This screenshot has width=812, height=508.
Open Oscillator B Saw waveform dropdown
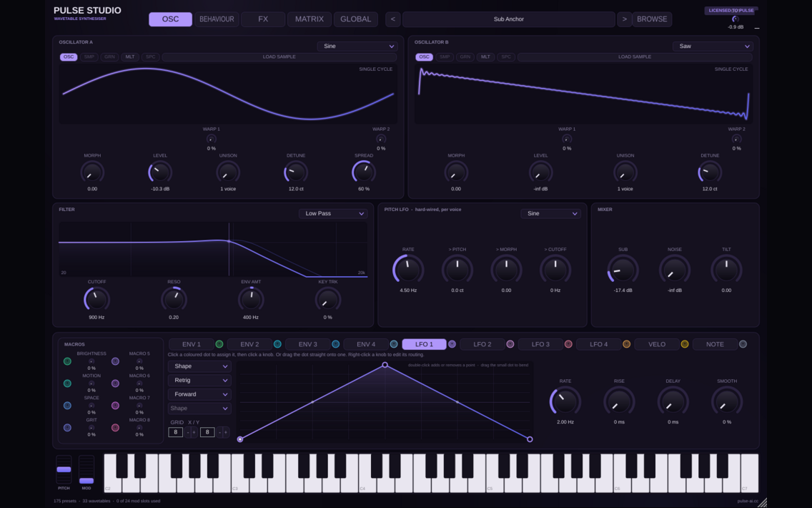(713, 46)
